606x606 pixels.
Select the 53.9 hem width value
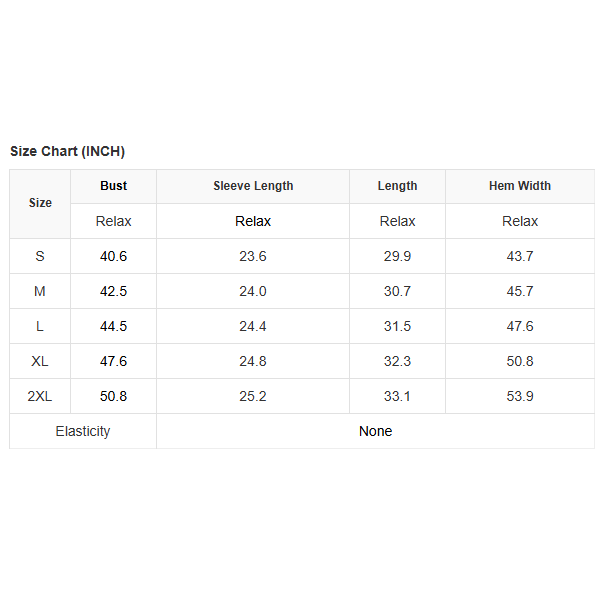point(519,396)
